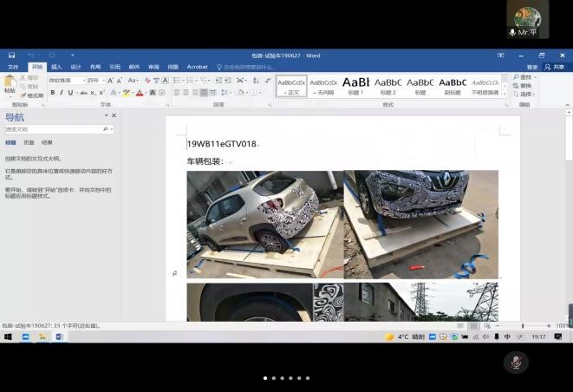This screenshot has height=392, width=573.
Task: Toggle Show/Hide paragraph marks icon
Action: pyautogui.click(x=268, y=80)
